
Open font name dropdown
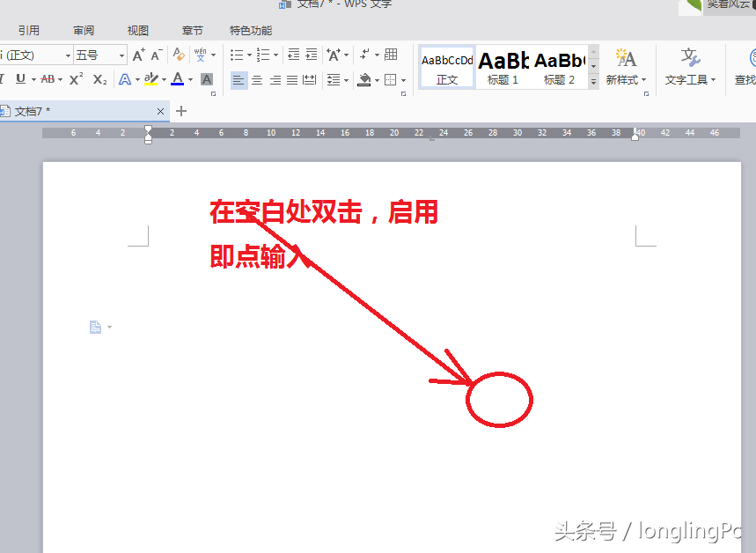pos(68,56)
